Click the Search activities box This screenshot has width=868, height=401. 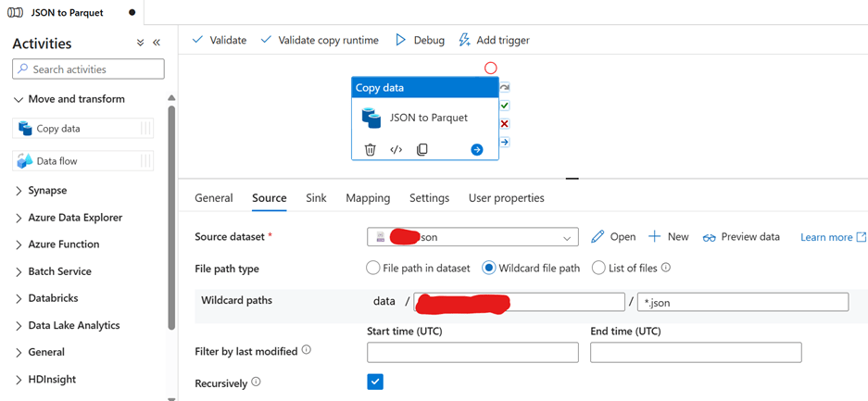tap(88, 69)
